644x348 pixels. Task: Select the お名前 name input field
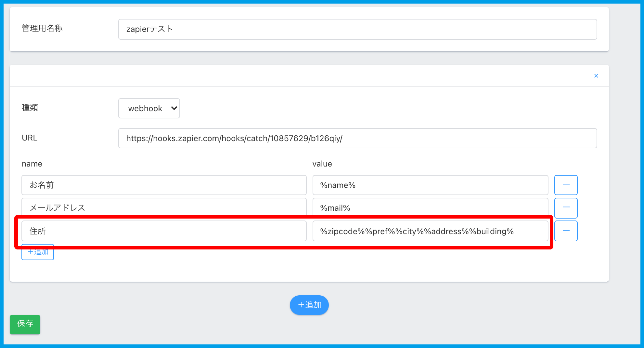(x=164, y=185)
